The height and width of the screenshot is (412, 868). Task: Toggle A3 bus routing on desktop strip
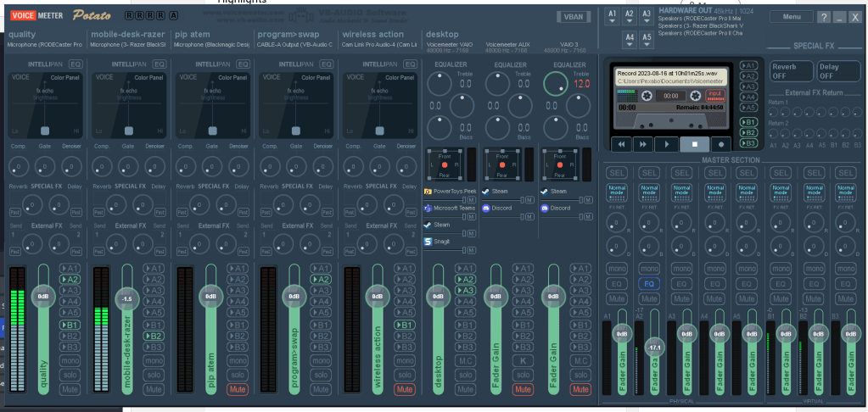coord(466,290)
